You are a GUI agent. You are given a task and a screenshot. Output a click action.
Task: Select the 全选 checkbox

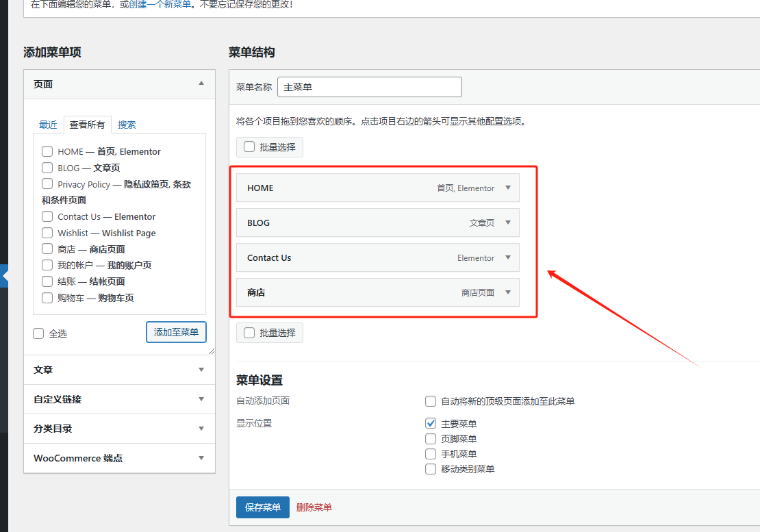click(38, 333)
